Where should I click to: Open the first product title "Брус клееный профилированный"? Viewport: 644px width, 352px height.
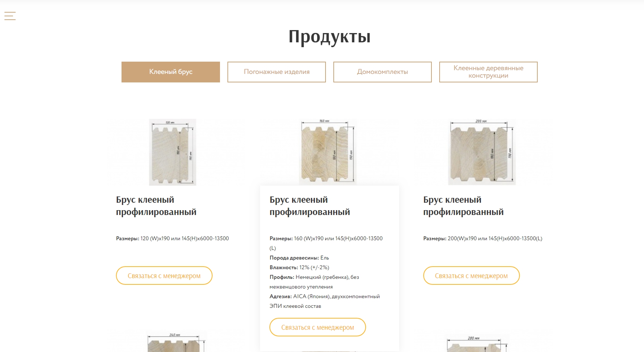tap(156, 206)
